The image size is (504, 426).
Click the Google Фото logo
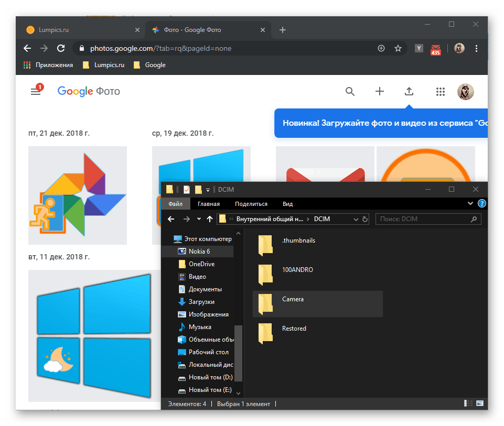[x=89, y=92]
